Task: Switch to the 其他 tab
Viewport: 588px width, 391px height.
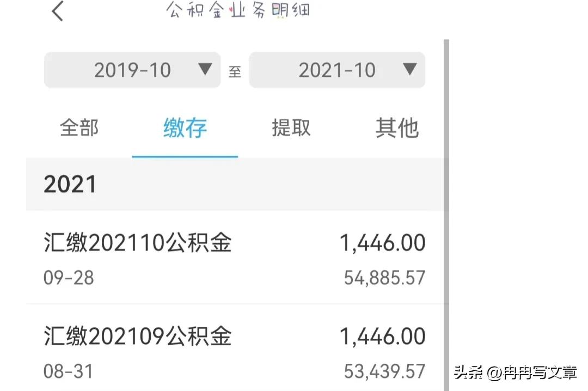Action: point(397,128)
